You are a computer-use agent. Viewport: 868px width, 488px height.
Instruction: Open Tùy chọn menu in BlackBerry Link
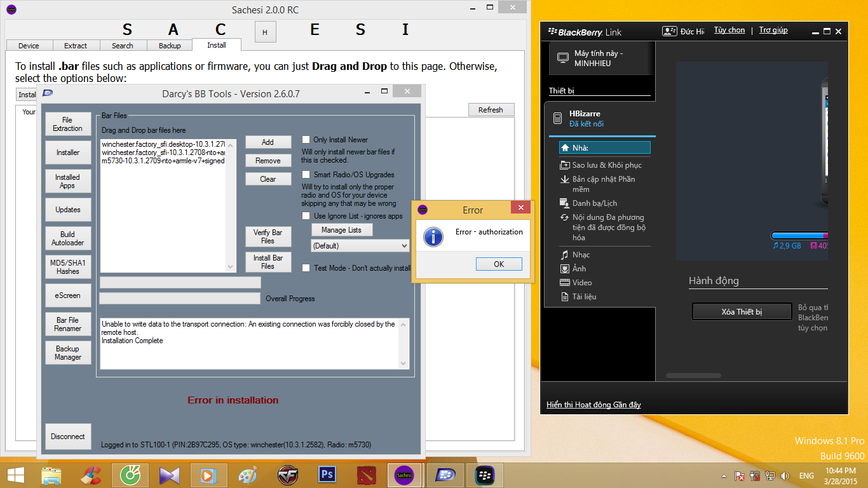coord(729,30)
